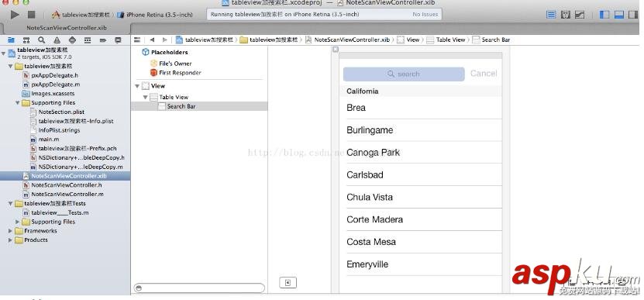
Task: Switch to the Assistant editor
Action: point(566,15)
